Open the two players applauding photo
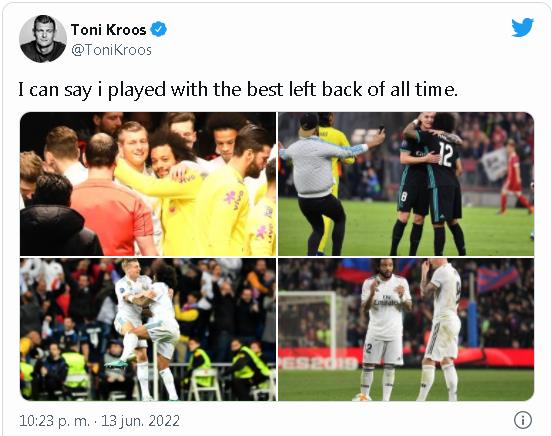 [406, 329]
